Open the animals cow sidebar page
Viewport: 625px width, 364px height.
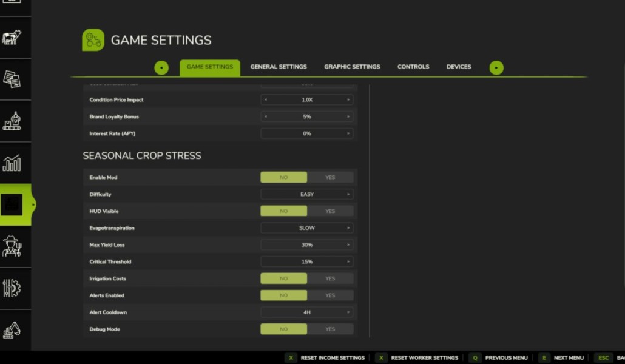pos(12,38)
